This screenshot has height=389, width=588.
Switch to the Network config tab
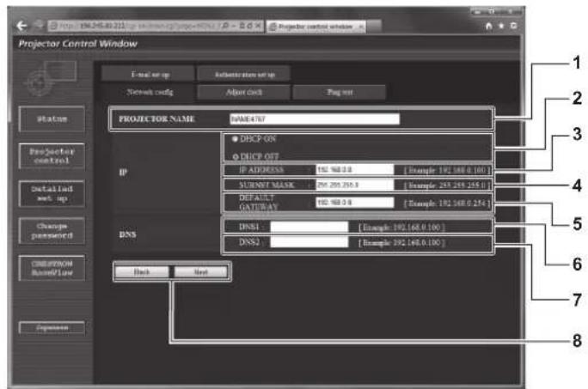[x=149, y=92]
